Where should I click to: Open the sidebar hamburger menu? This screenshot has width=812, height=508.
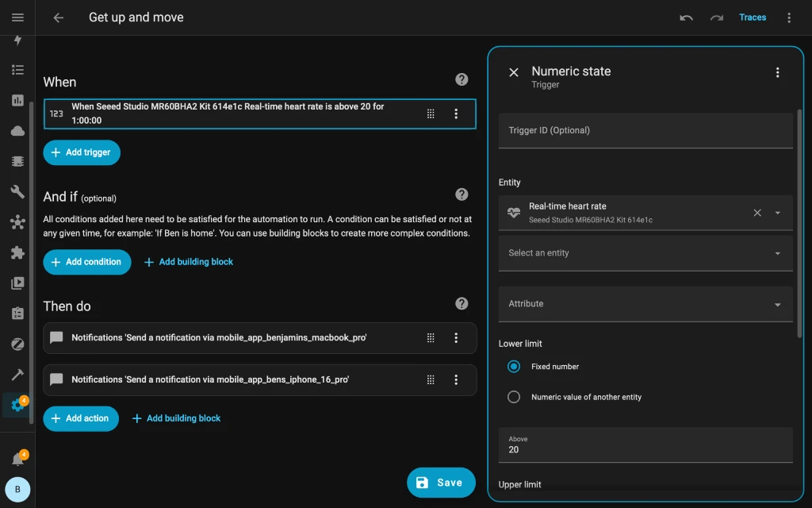[17, 17]
